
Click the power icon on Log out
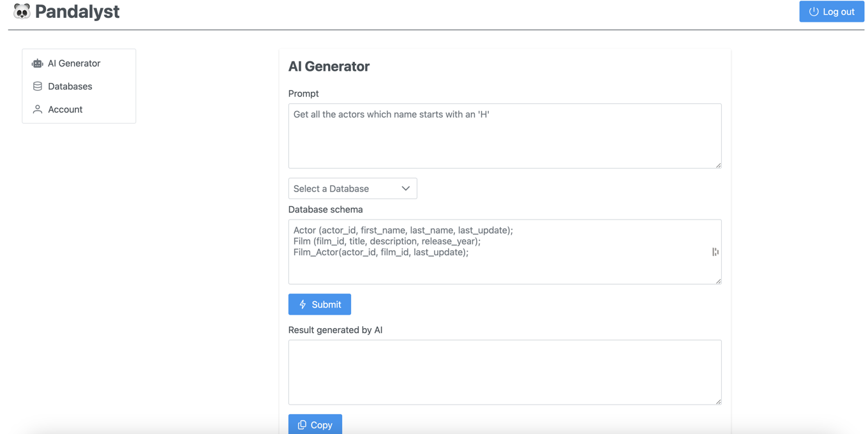pos(814,11)
